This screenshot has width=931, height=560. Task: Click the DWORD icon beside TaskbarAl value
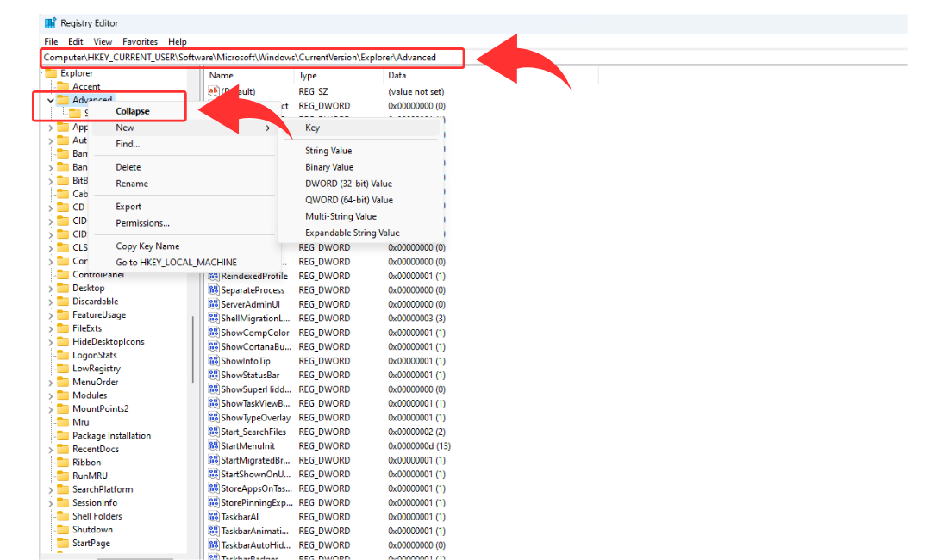(214, 517)
